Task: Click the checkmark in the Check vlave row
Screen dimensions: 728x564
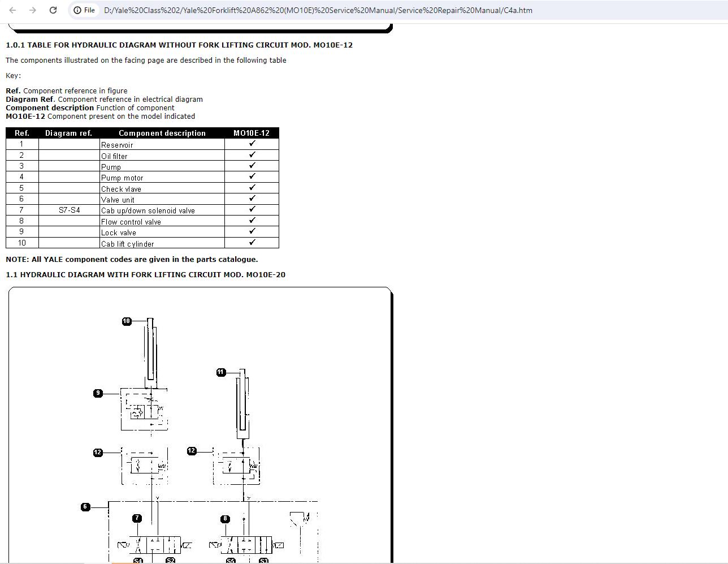Action: tap(252, 187)
